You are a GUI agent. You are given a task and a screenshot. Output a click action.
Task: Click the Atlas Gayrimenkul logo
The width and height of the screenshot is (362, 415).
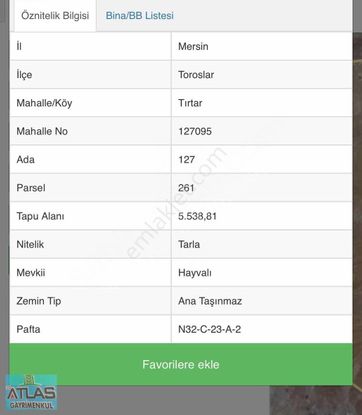[31, 392]
